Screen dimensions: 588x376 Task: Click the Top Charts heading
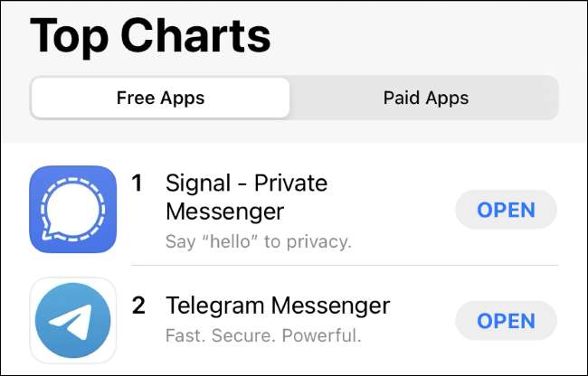click(x=150, y=36)
